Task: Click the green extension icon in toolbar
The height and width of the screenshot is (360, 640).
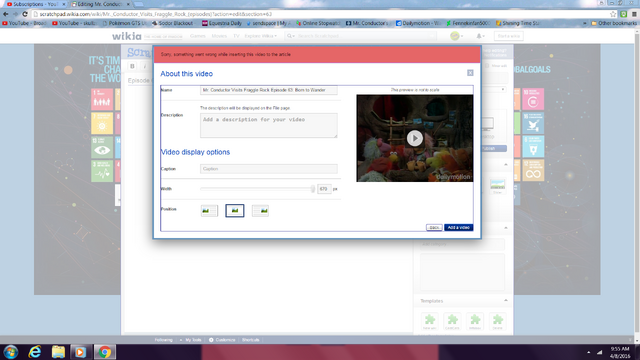Action: pos(624,14)
